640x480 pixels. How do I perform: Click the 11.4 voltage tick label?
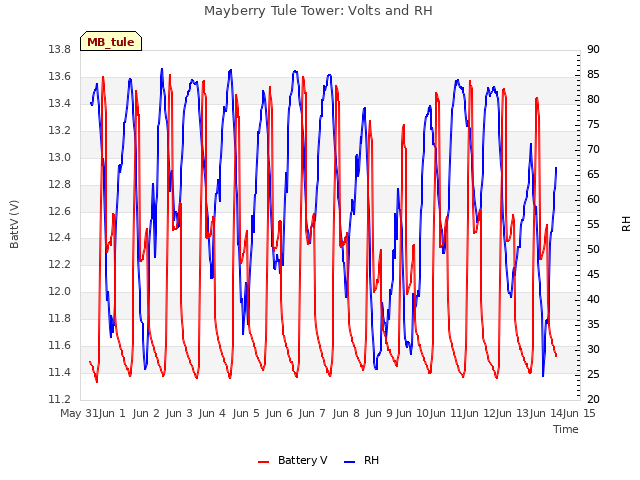(x=60, y=372)
